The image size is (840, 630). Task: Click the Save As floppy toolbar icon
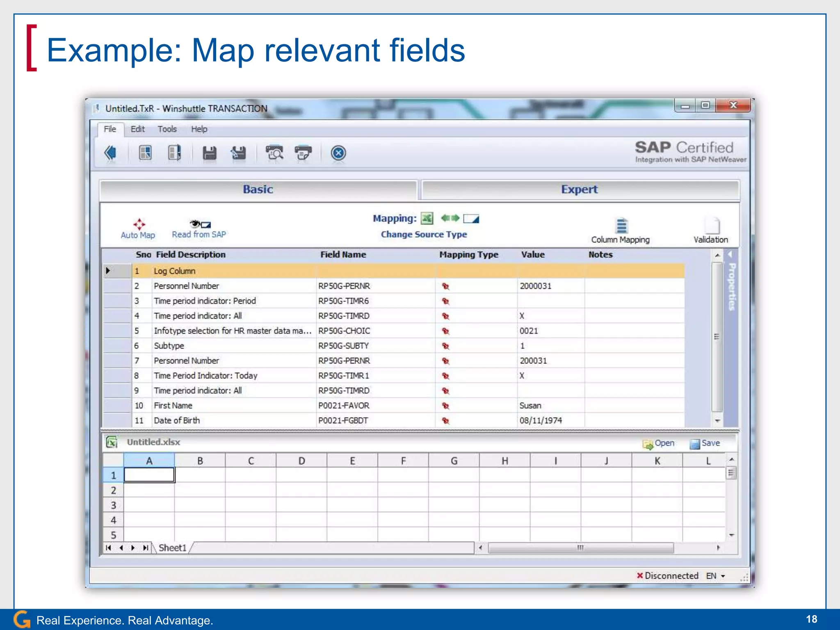pos(238,153)
